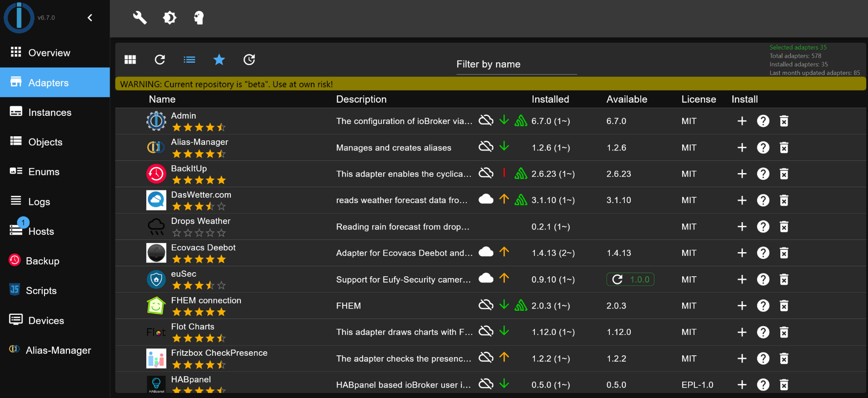
Task: Add an Alias-Manager instance
Action: [x=742, y=147]
